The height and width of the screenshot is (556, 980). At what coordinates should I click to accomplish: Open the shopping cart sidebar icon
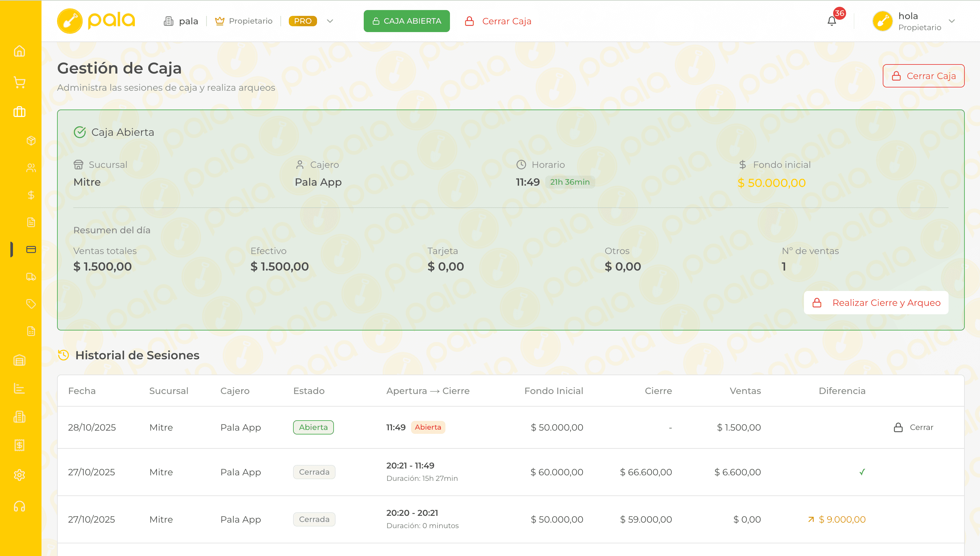tap(19, 82)
